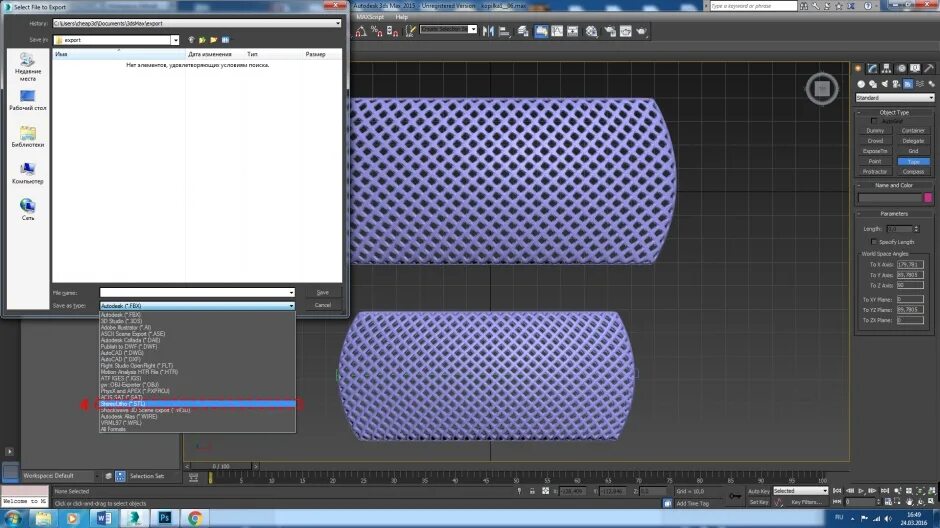This screenshot has height=528, width=940.
Task: Click Go back icon in dialog toolbar
Action: click(191, 40)
